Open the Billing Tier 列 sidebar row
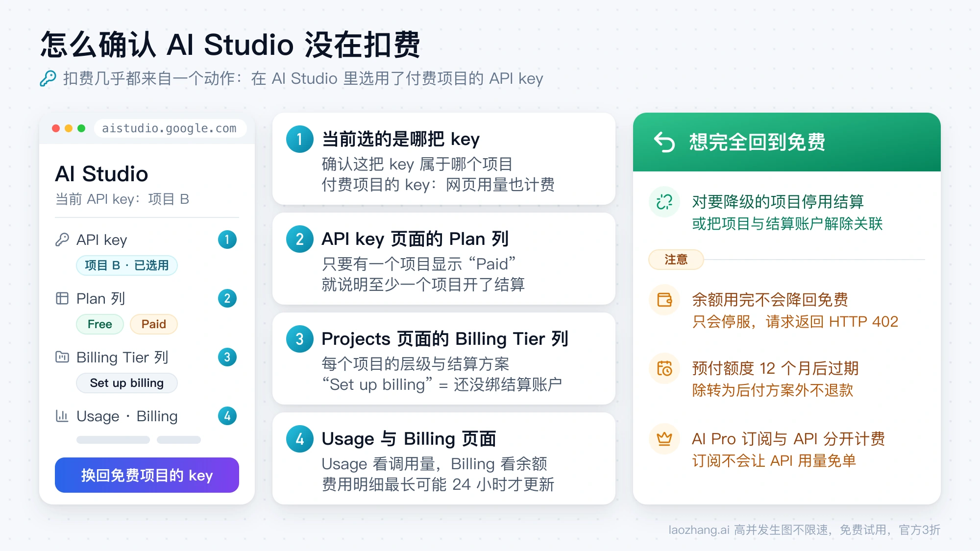 [147, 357]
